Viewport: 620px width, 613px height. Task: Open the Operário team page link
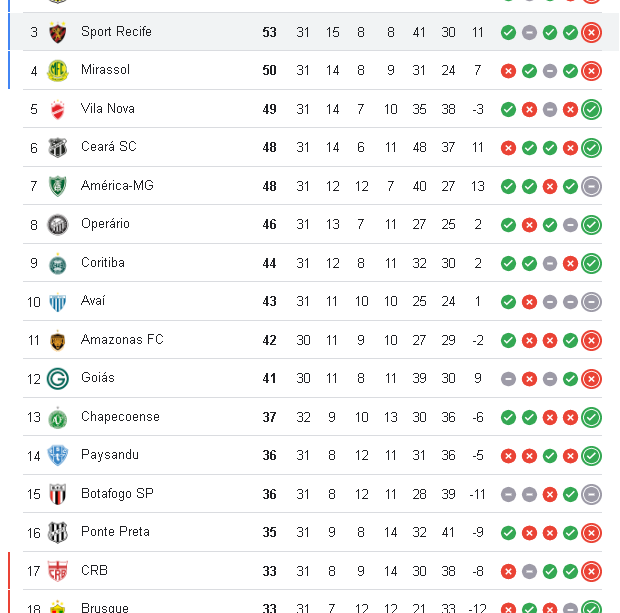pyautogui.click(x=105, y=224)
